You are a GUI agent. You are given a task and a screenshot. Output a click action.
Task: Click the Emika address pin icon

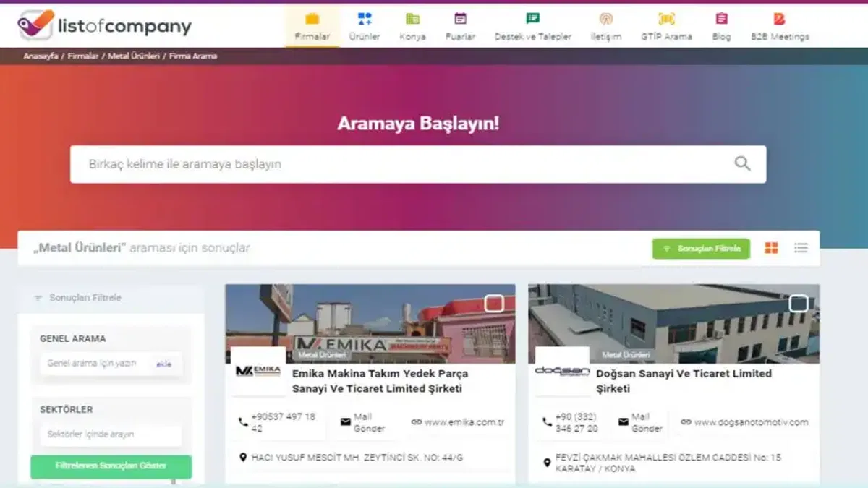pyautogui.click(x=243, y=457)
